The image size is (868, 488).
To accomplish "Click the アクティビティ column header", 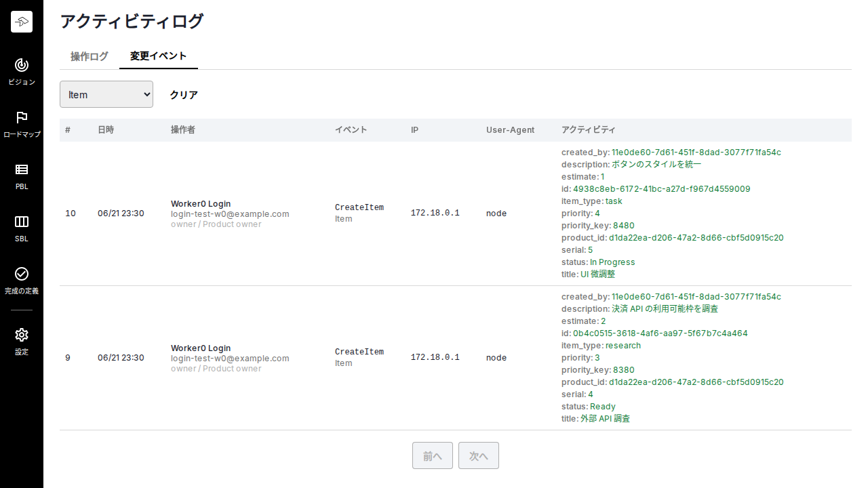I will [x=589, y=130].
